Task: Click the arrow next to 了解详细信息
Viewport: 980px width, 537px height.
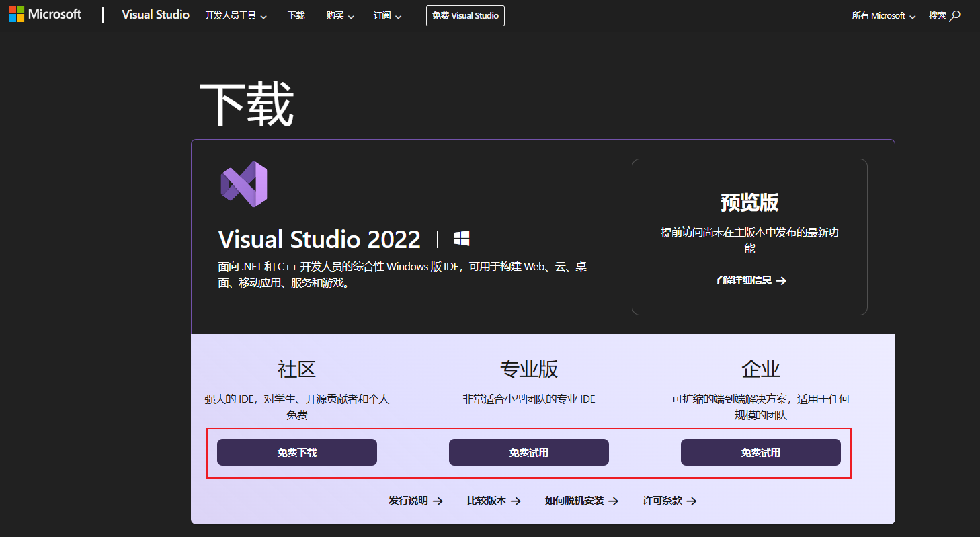Action: (x=781, y=281)
